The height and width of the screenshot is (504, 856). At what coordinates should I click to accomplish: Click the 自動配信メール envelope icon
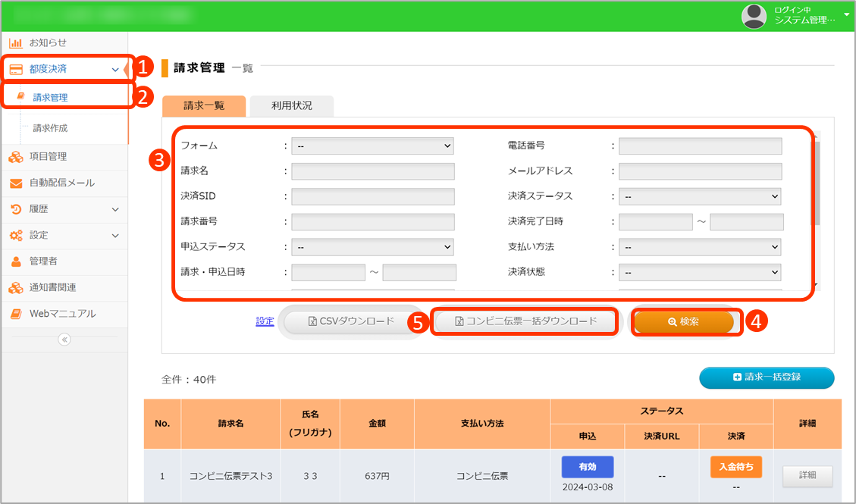[16, 183]
